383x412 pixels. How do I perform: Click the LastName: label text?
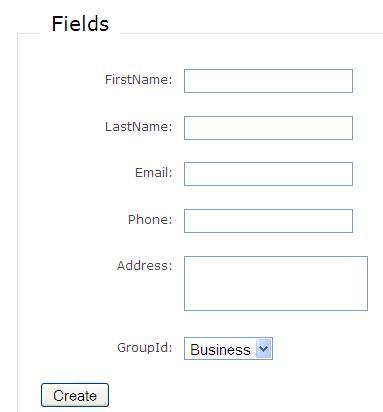[138, 127]
